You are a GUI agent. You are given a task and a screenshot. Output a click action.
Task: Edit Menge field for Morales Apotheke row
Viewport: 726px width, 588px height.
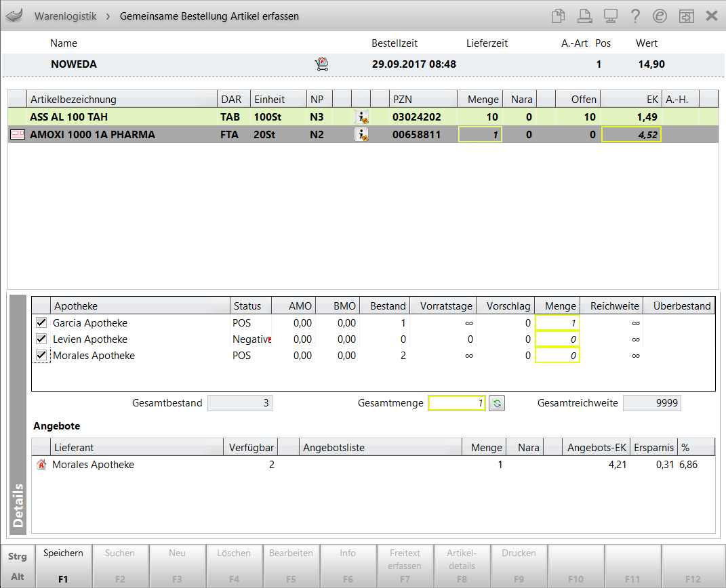click(557, 355)
